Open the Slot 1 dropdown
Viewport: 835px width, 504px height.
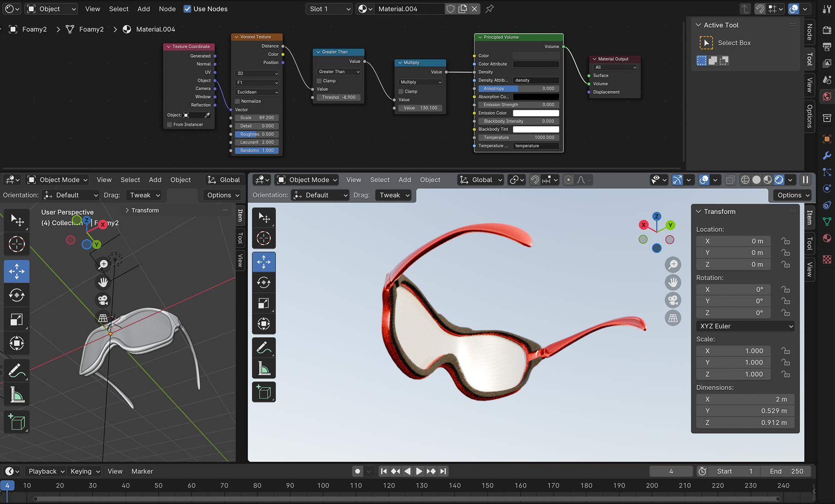pos(329,9)
